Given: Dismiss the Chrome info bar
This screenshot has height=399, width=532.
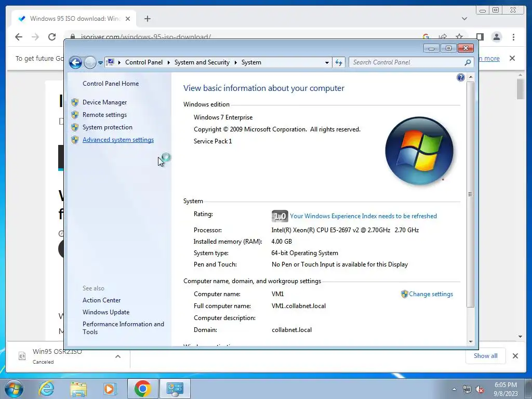Looking at the screenshot, I should [512, 58].
